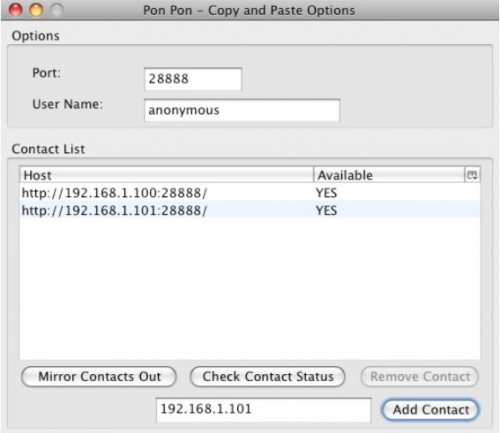Click the User Name input field
The image size is (500, 433).
tap(242, 110)
